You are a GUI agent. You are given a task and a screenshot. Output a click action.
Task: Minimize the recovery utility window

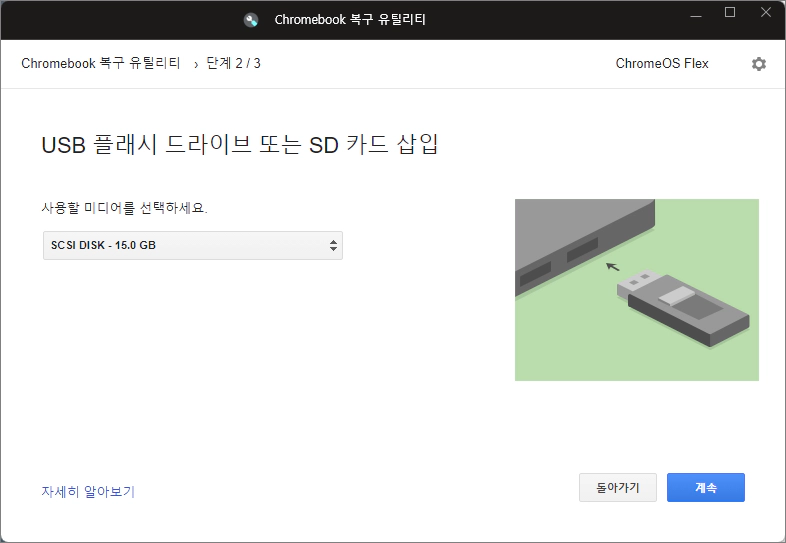pyautogui.click(x=695, y=16)
